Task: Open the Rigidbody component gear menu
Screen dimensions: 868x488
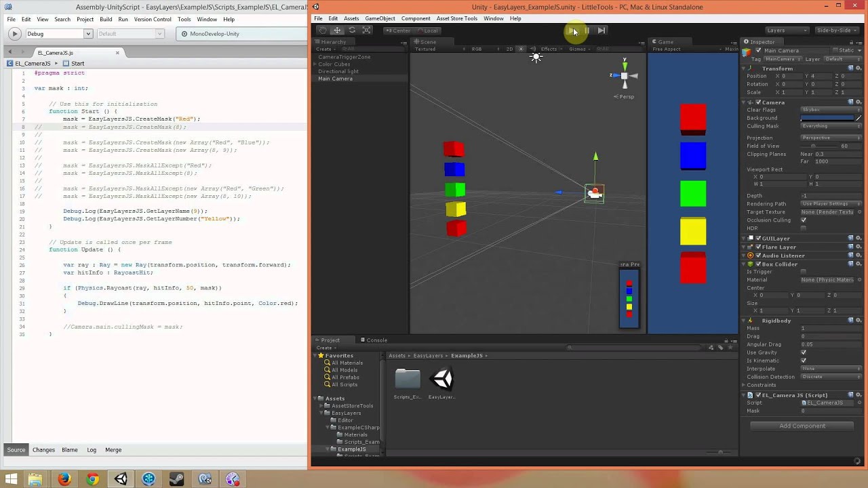Action: [859, 321]
